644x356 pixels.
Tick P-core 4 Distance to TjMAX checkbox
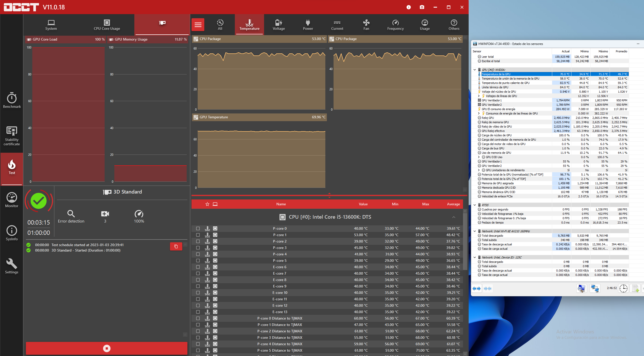tap(198, 344)
